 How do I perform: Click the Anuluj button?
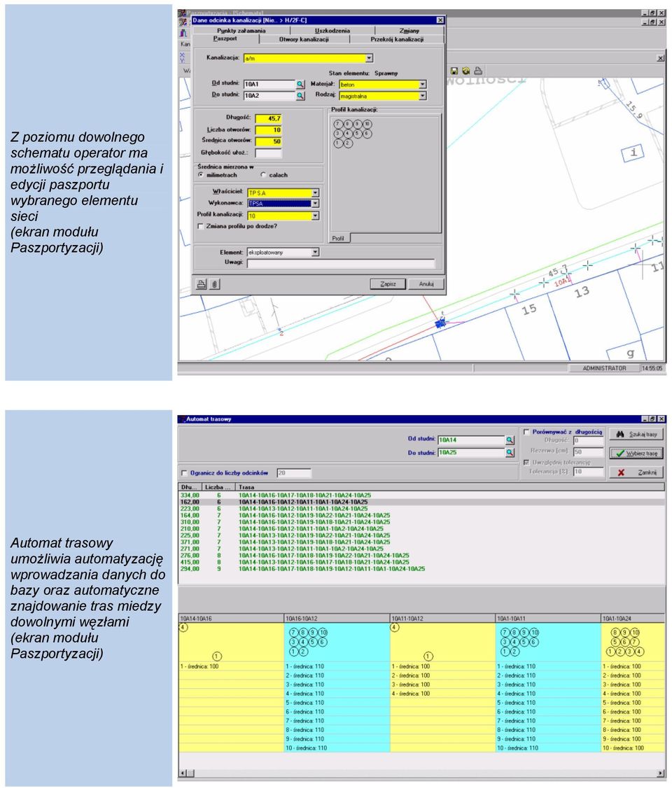426,284
